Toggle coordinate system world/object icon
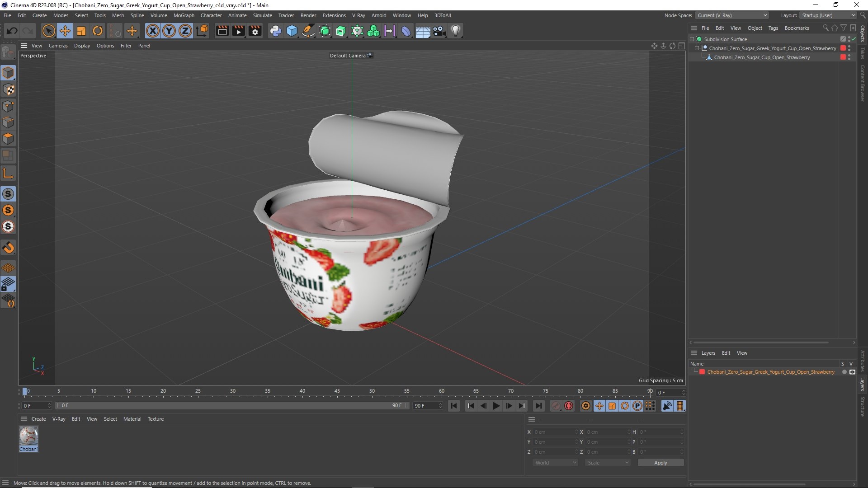Image resolution: width=868 pixels, height=488 pixels. pyautogui.click(x=203, y=31)
